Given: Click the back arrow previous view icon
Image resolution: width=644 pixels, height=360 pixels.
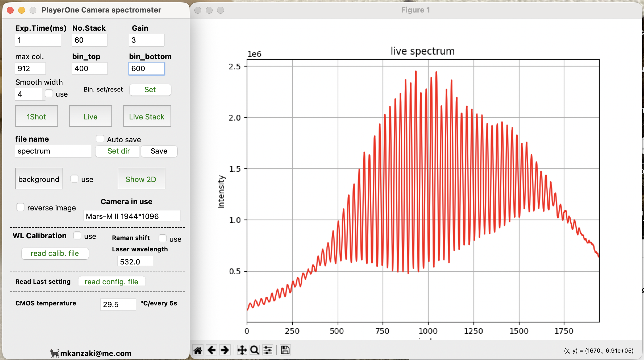Looking at the screenshot, I should 211,350.
